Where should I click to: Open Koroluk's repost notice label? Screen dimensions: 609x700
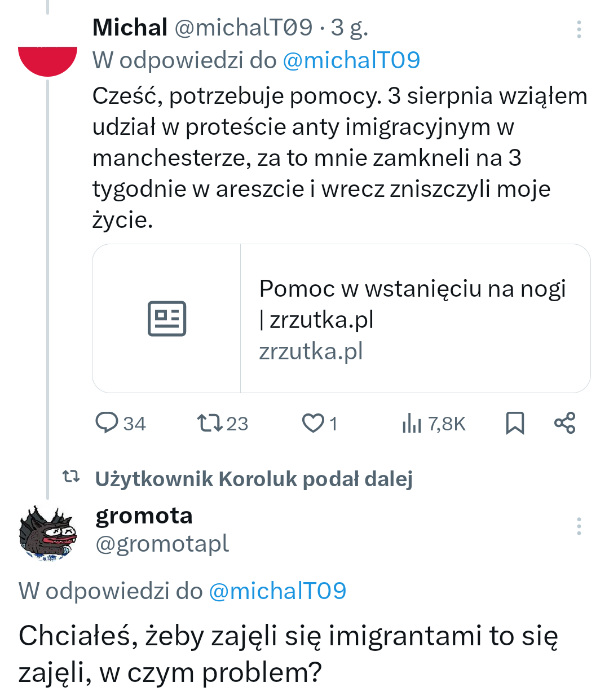[254, 479]
